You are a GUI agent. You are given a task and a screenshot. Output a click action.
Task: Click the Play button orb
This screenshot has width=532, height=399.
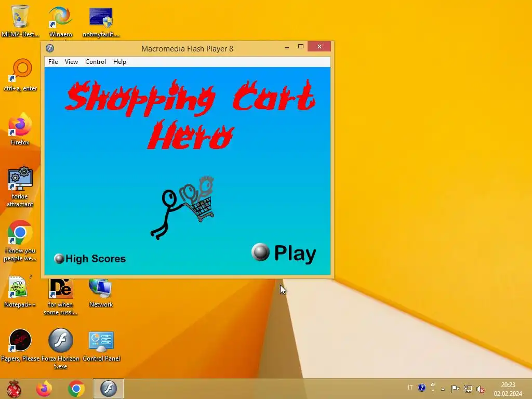point(261,252)
